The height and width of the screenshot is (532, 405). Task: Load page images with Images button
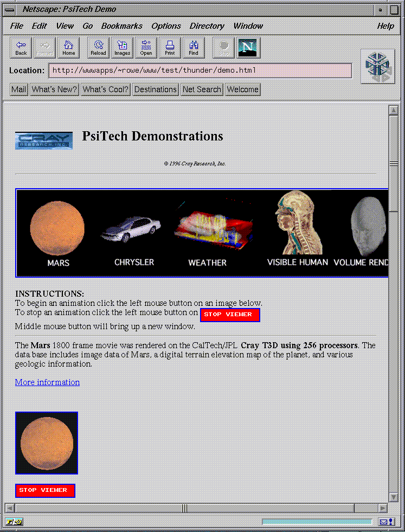122,48
